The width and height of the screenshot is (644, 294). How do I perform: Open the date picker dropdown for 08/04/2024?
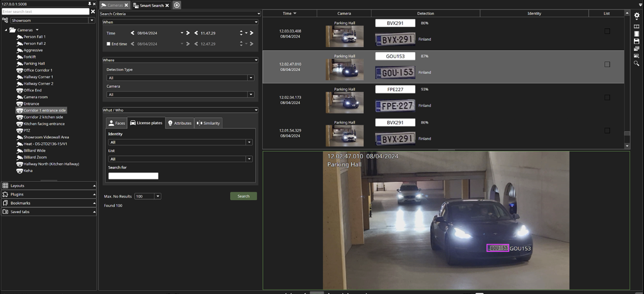click(x=182, y=33)
